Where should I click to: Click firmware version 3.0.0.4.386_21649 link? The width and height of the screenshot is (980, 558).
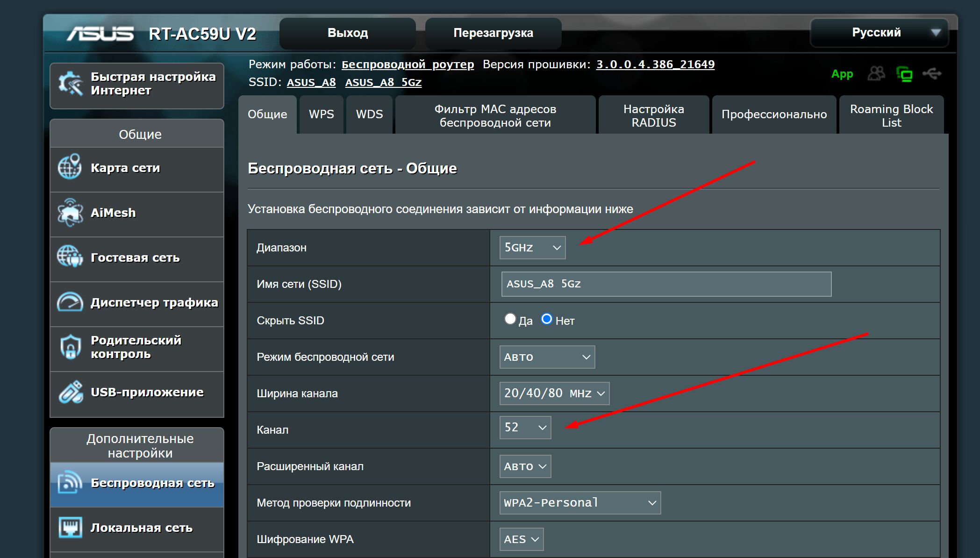[x=655, y=64]
